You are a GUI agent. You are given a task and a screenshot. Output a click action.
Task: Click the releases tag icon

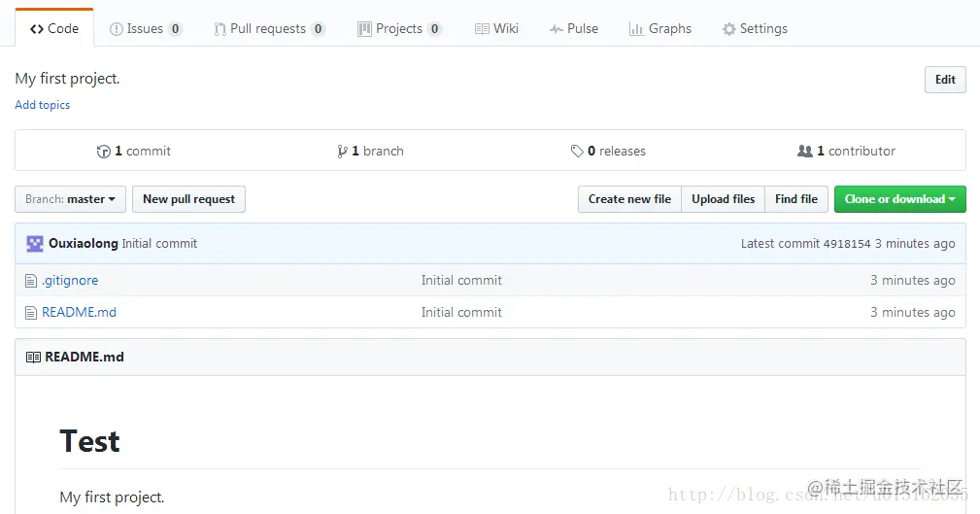click(x=577, y=151)
